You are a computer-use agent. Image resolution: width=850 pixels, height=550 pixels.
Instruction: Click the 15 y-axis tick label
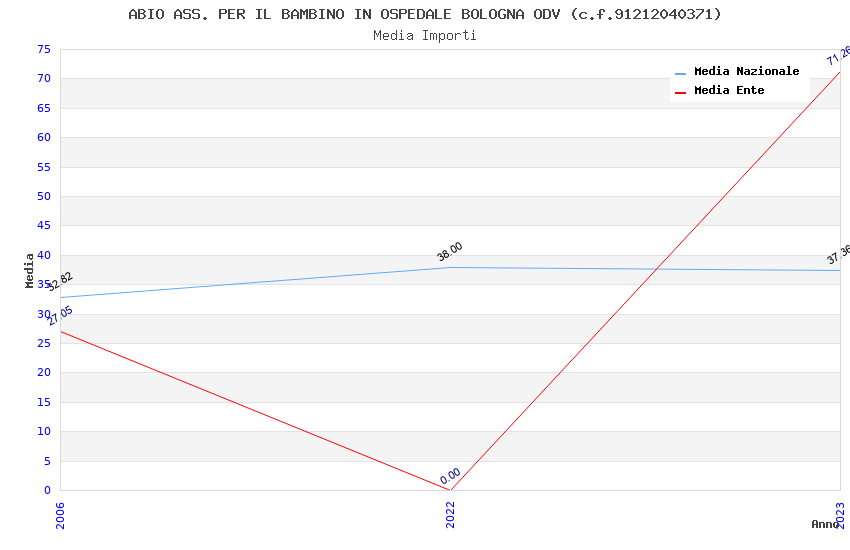[x=44, y=402]
